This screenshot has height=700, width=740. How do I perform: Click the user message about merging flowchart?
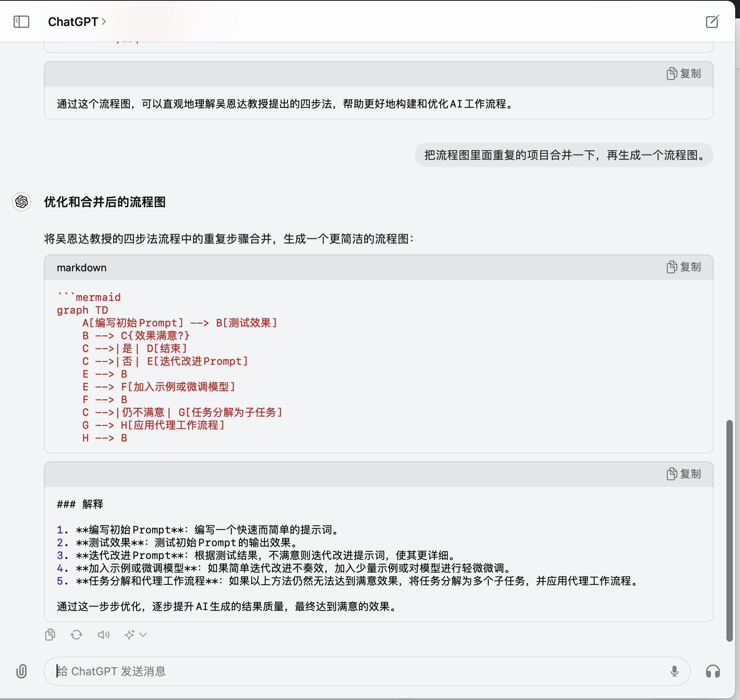564,155
